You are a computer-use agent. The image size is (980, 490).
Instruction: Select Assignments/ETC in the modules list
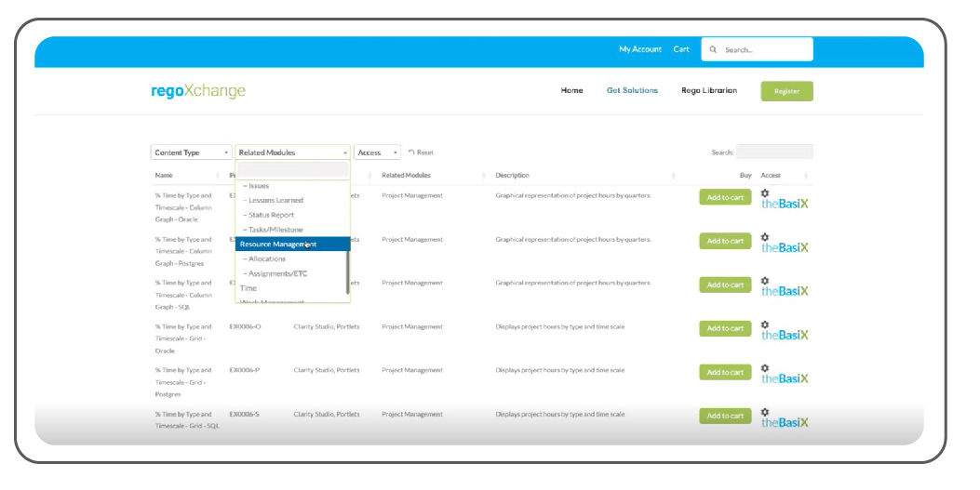coord(290,273)
